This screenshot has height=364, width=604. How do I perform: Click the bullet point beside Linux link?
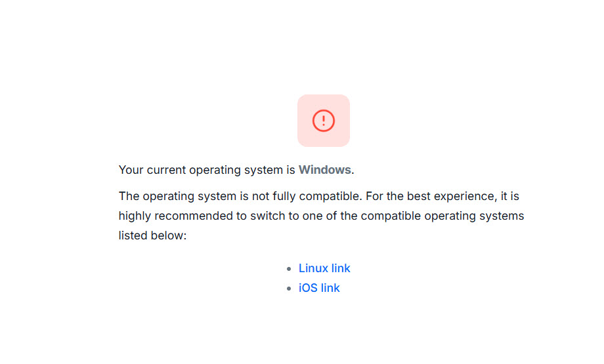289,269
